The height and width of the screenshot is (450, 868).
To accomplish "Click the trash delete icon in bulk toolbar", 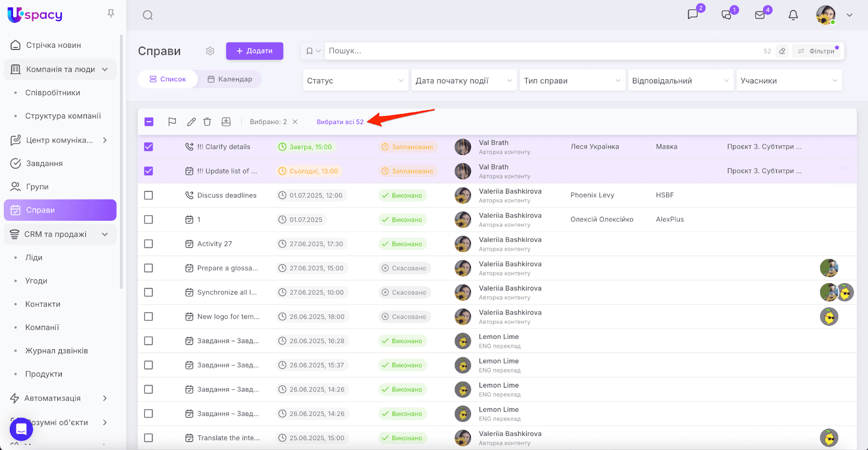I will (x=207, y=122).
